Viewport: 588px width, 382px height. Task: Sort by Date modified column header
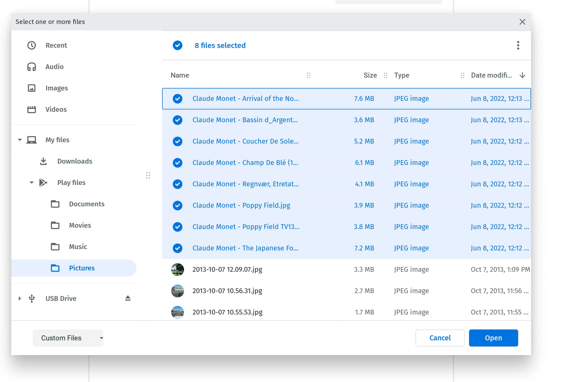(491, 75)
